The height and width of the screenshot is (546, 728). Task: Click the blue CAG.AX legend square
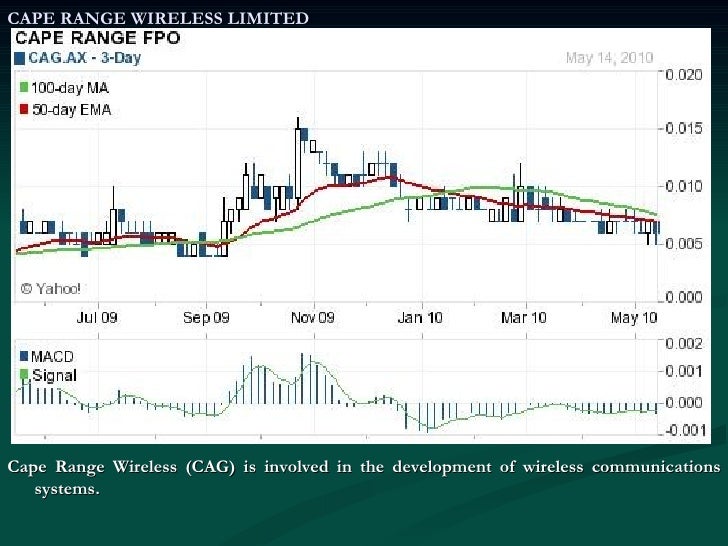tap(20, 58)
